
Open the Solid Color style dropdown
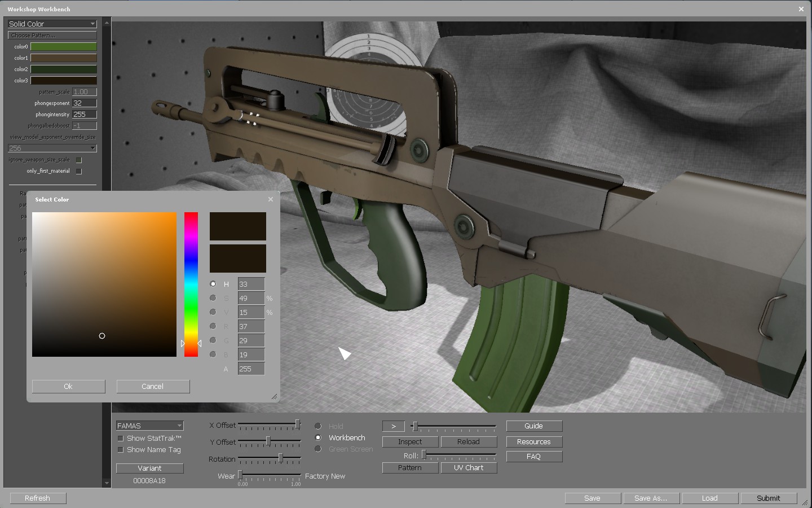[x=52, y=24]
